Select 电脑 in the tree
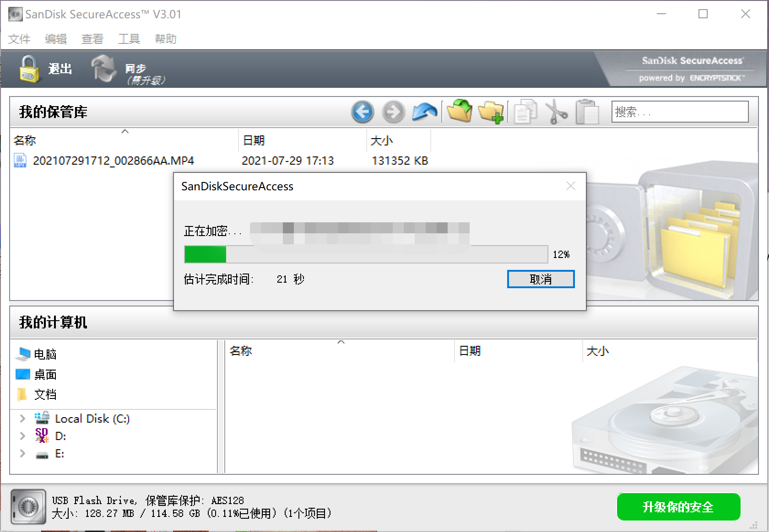This screenshot has width=769, height=532. [45, 354]
